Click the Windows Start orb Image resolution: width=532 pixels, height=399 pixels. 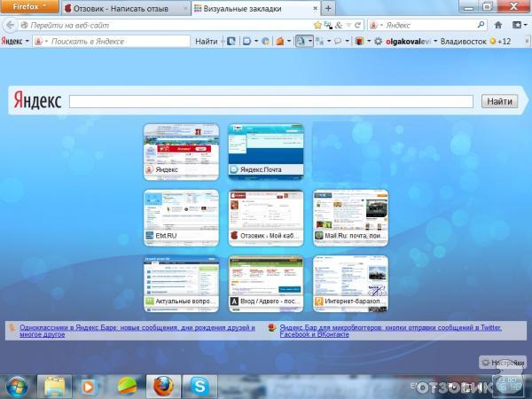click(x=17, y=386)
